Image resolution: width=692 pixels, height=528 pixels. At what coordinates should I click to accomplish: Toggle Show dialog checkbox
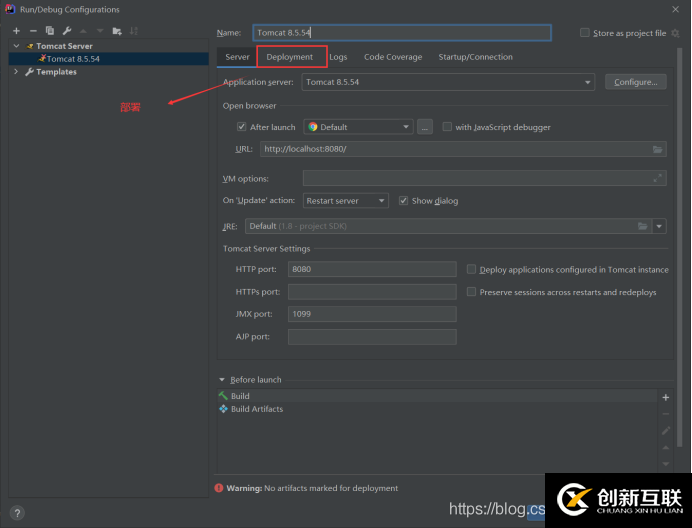[x=403, y=201]
